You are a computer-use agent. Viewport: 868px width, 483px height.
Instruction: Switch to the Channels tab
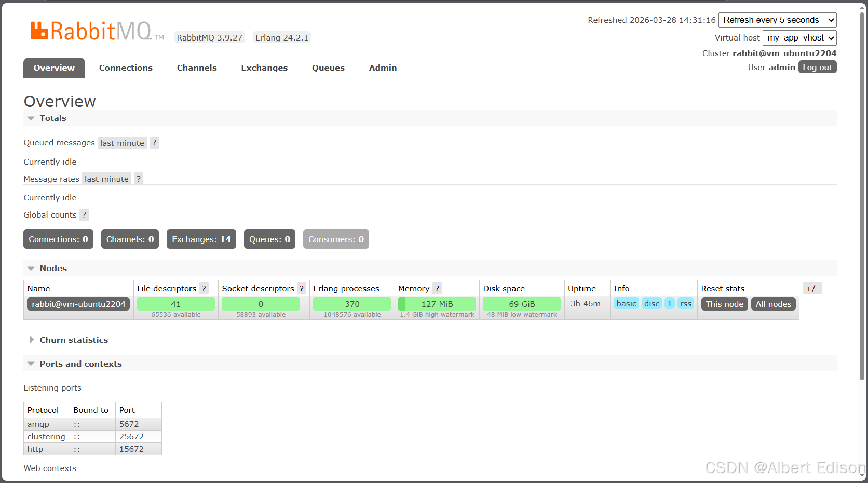click(197, 68)
